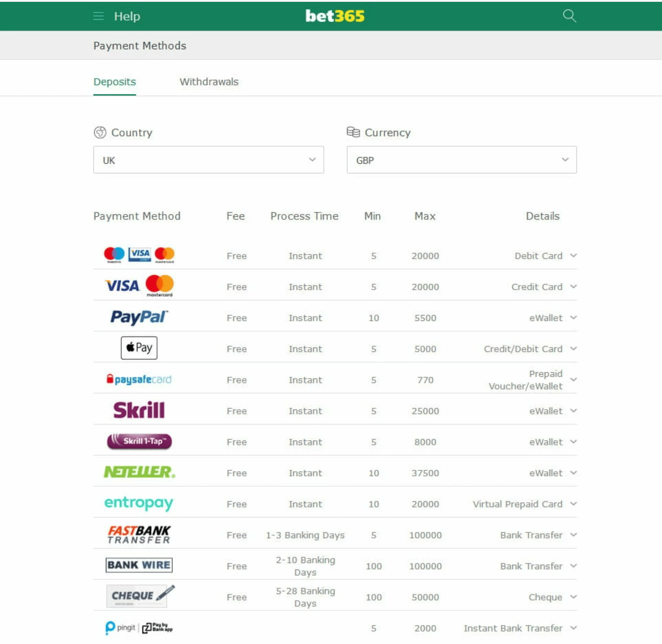Click the Max column header
662x644 pixels.
click(425, 216)
